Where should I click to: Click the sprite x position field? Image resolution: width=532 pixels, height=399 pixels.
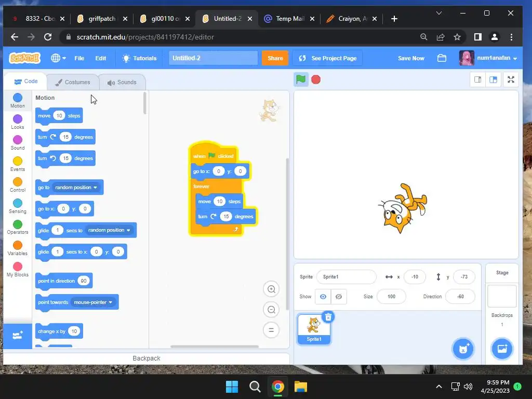[x=415, y=277]
